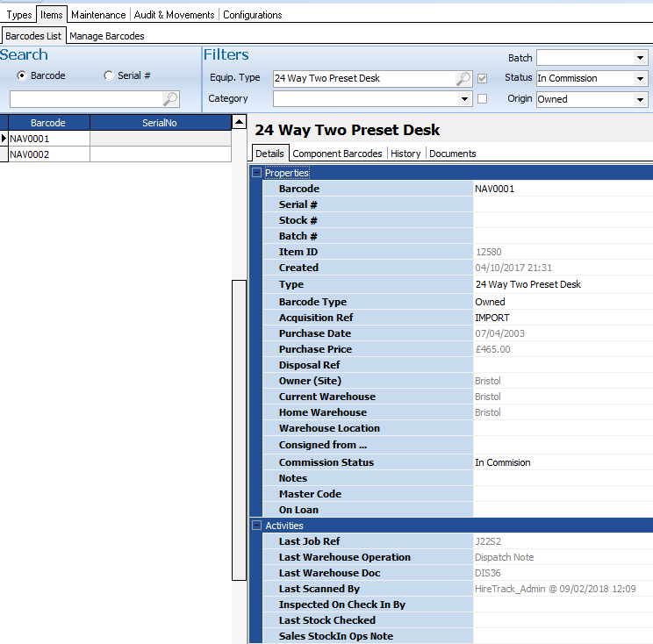Sort by the SerialNo column header

[159, 123]
